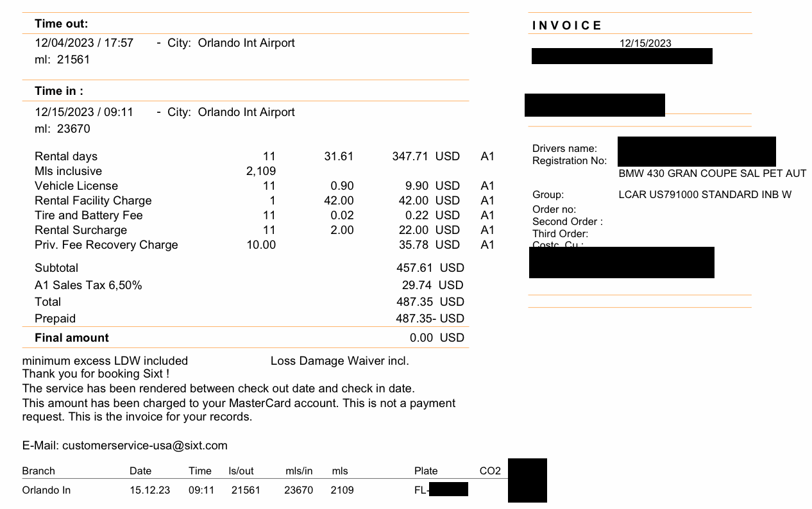Click the Loss Damage Waiver incl. text
This screenshot has width=812, height=509.
(x=339, y=361)
